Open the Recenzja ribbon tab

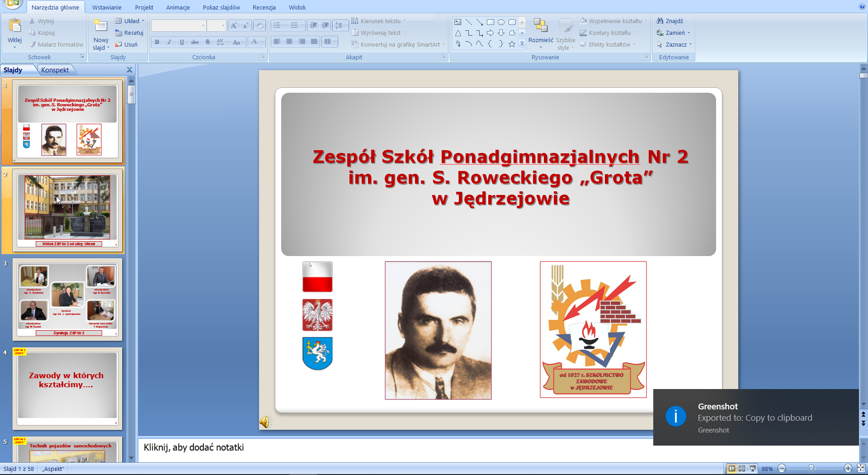264,7
